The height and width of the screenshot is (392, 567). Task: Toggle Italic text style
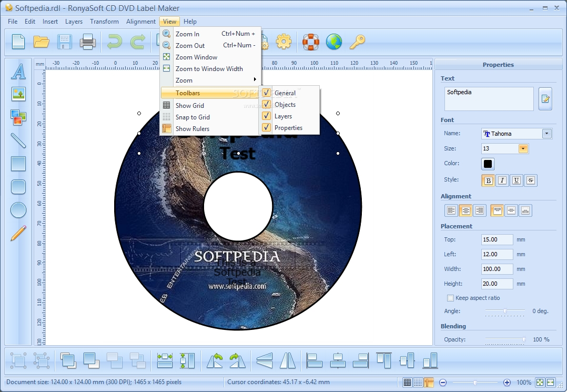[502, 180]
